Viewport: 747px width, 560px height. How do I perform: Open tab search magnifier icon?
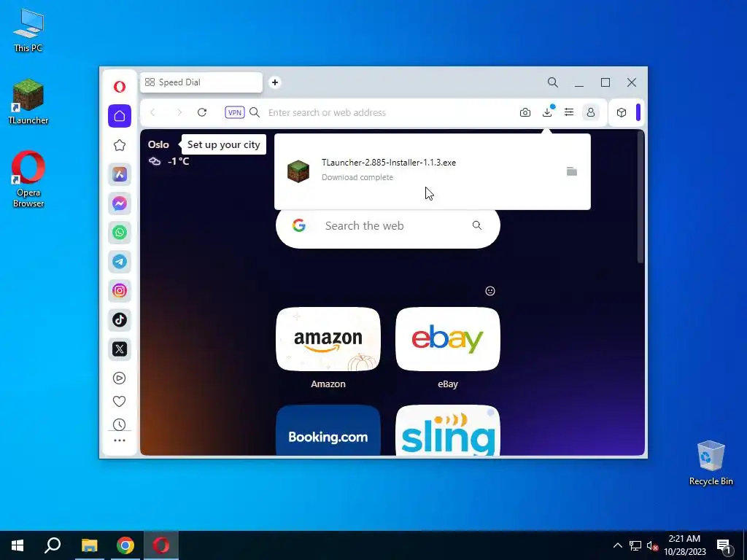click(x=553, y=82)
